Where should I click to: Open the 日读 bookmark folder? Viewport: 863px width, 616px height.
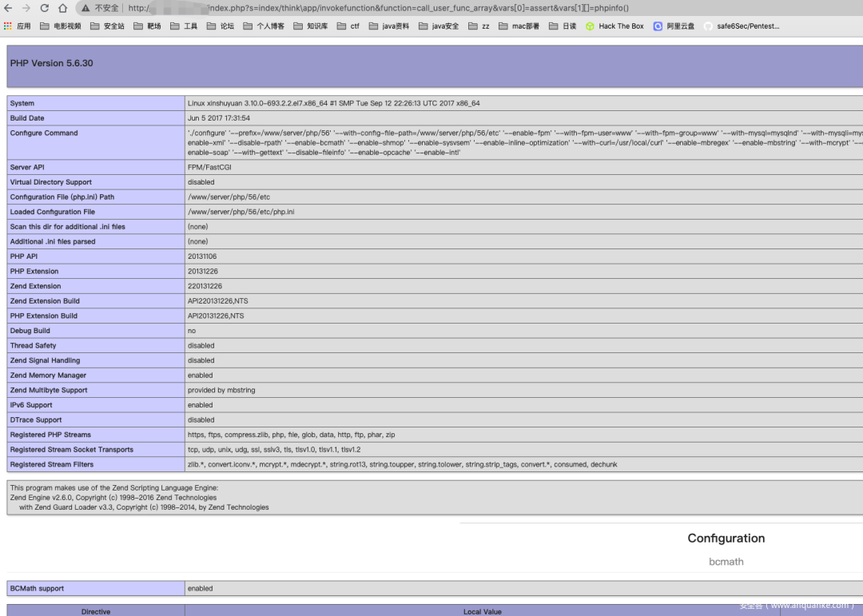pos(563,26)
